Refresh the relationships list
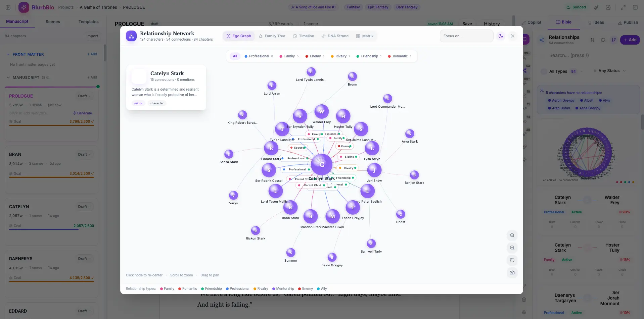The image size is (644, 319). point(603,40)
